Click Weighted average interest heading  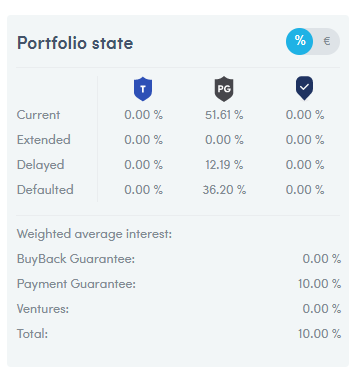tap(94, 234)
